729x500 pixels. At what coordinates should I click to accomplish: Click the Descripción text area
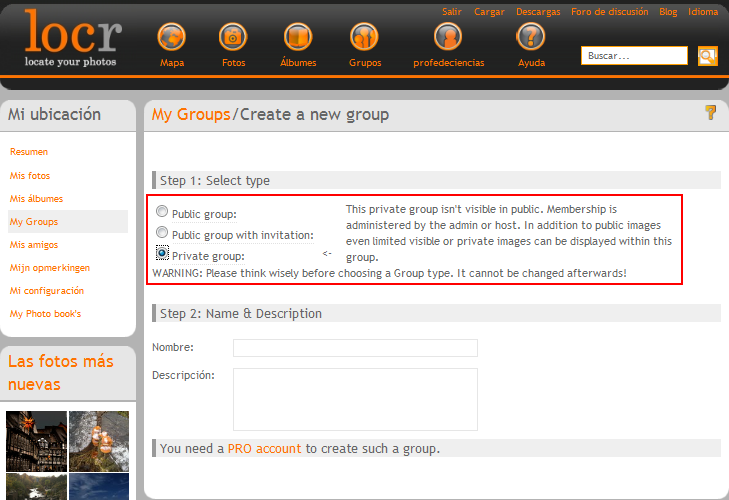coord(355,400)
